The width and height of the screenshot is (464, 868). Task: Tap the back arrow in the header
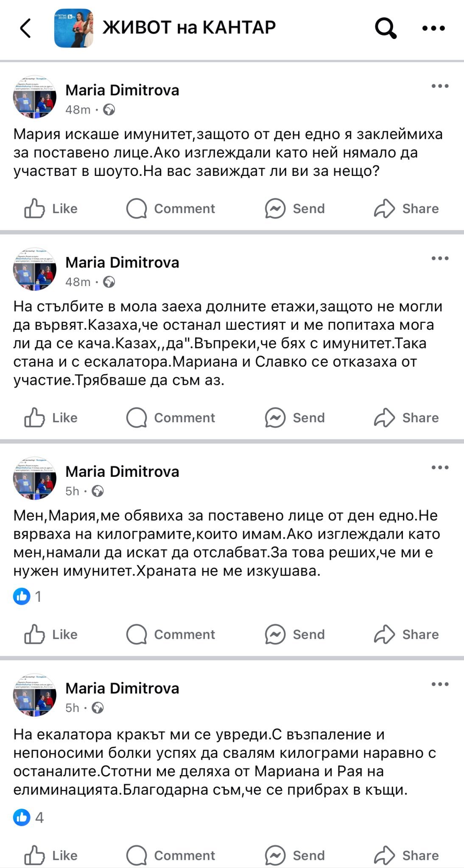pos(26,28)
